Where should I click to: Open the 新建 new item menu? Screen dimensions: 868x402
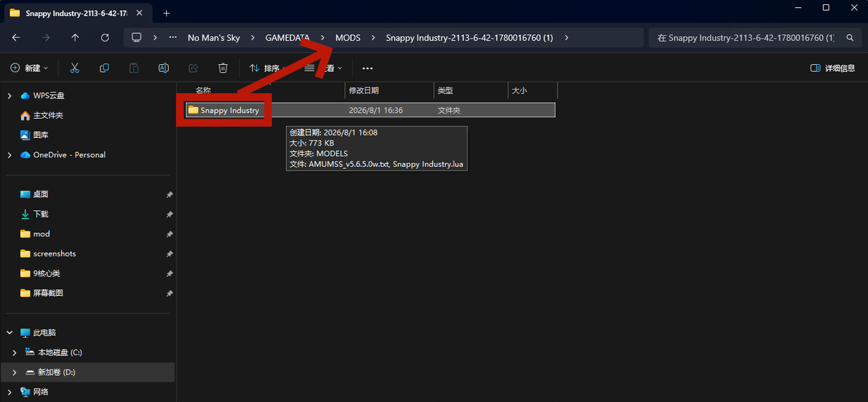(29, 68)
